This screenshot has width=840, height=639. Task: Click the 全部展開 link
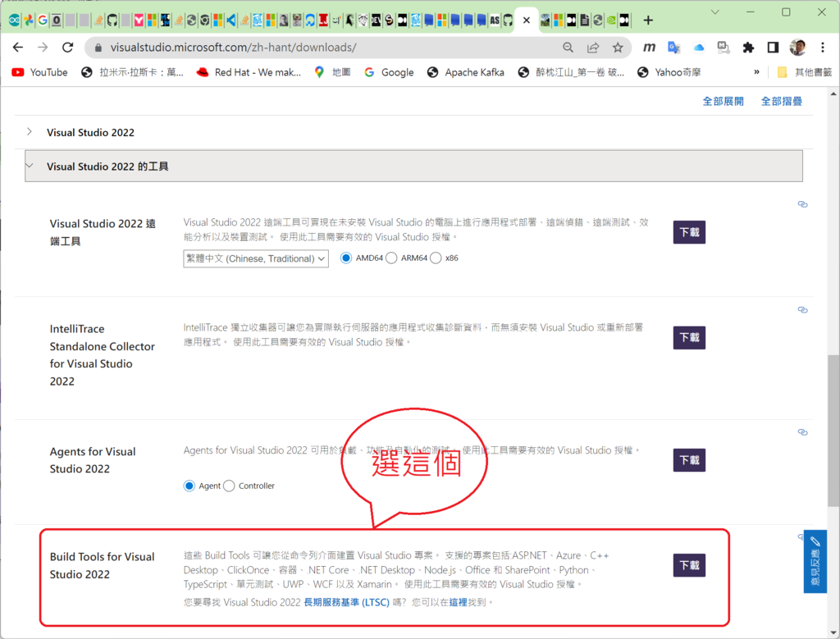point(723,101)
